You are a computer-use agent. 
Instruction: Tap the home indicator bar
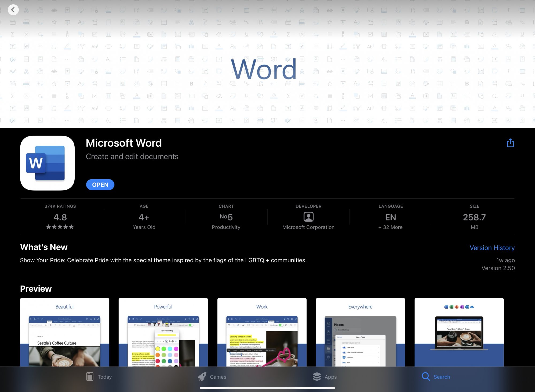point(267,388)
